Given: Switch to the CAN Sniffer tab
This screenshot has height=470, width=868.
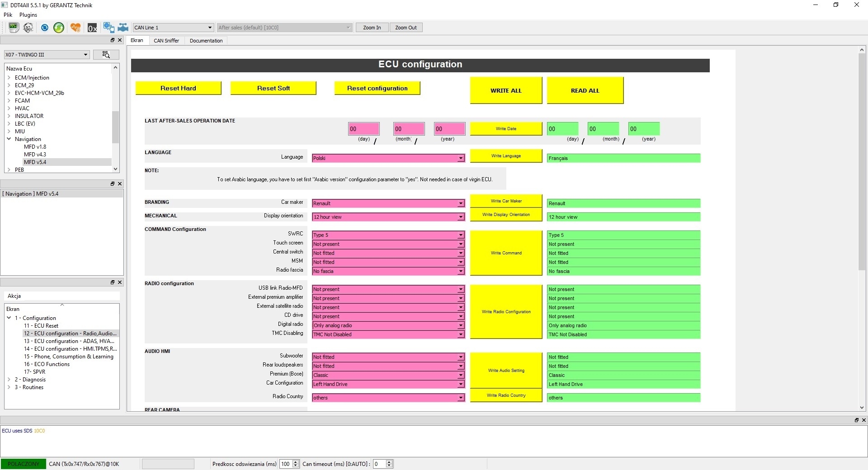Looking at the screenshot, I should tap(166, 41).
